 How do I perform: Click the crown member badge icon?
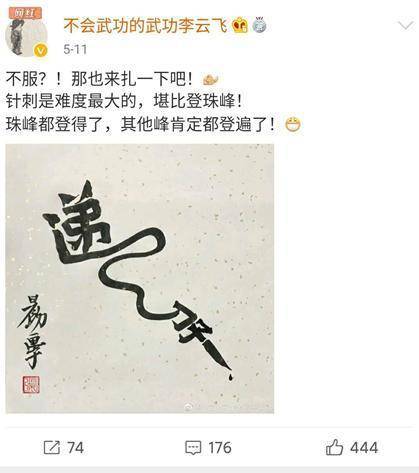point(241,26)
